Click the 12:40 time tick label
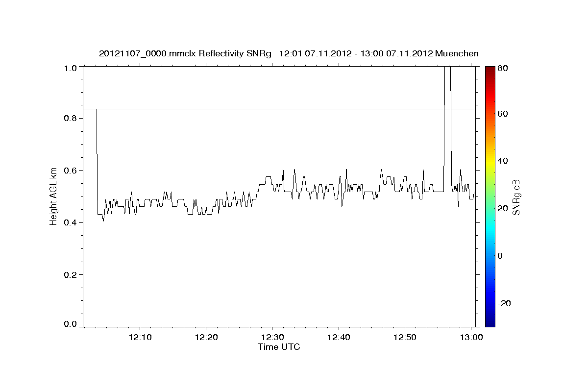The image size is (588, 392). click(x=339, y=338)
